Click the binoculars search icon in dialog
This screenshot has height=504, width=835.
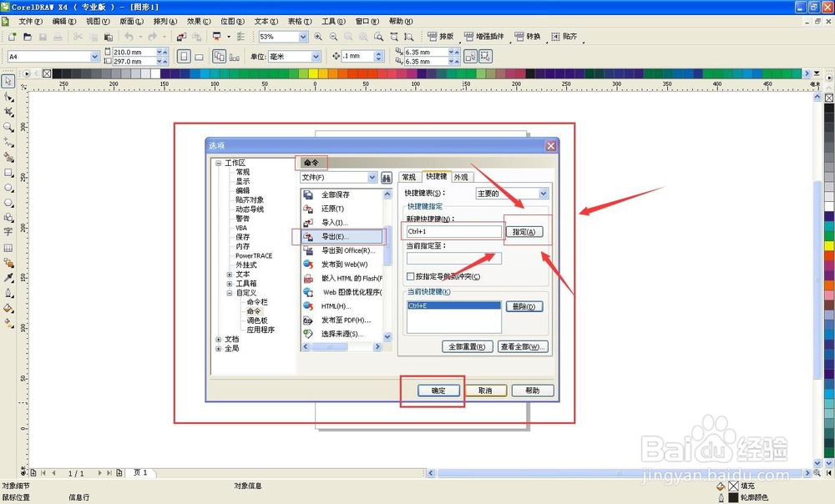click(387, 177)
